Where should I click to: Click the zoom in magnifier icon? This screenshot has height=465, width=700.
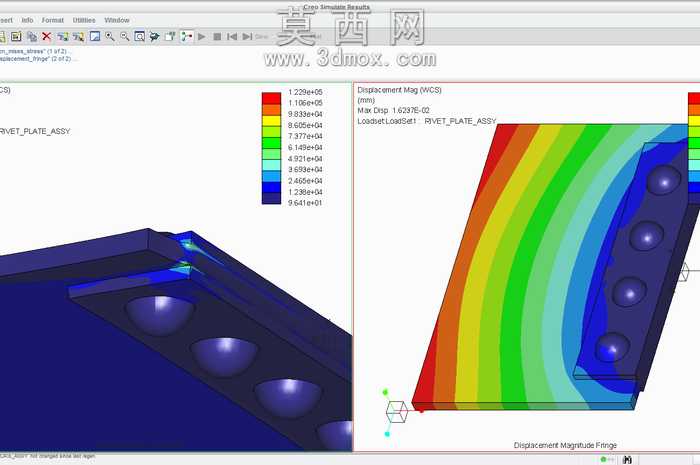110,37
